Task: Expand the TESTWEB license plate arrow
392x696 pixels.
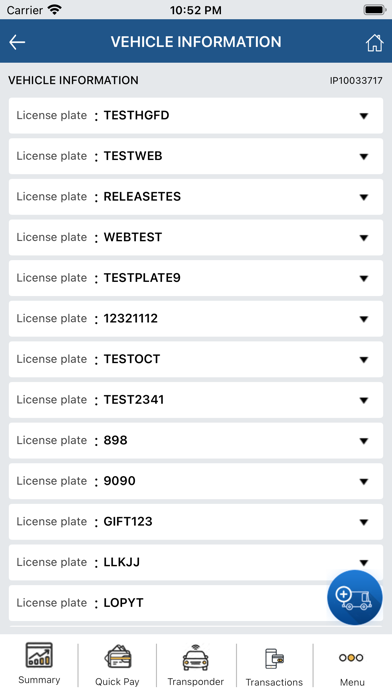Action: pos(364,157)
